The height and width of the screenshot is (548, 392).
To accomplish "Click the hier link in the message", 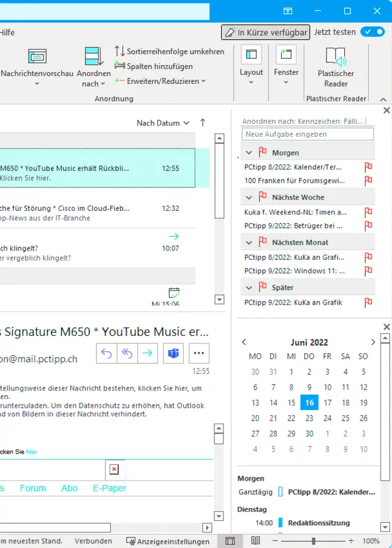I will click(31, 452).
